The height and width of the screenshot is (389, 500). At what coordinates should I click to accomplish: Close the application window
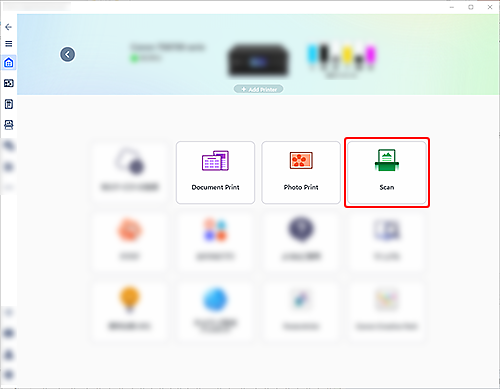[x=490, y=7]
